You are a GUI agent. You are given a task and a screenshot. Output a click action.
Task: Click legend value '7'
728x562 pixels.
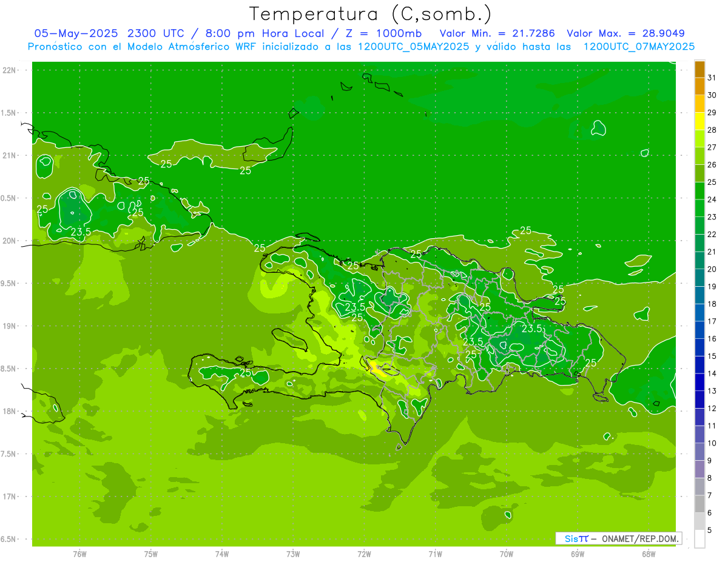710,495
